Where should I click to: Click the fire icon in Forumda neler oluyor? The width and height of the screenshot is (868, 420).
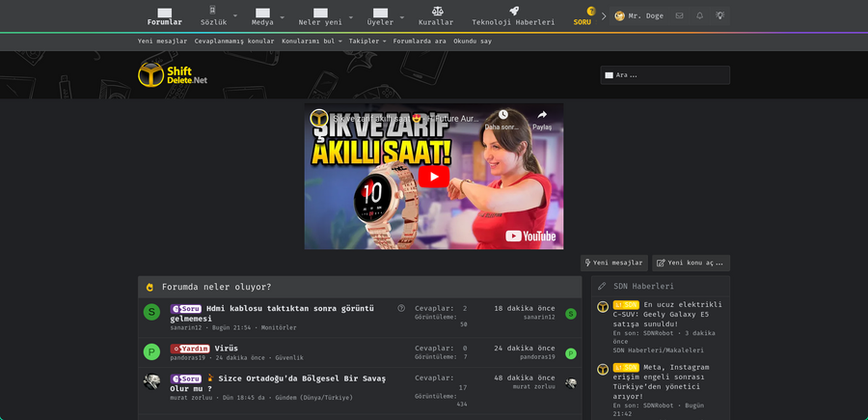tap(149, 287)
